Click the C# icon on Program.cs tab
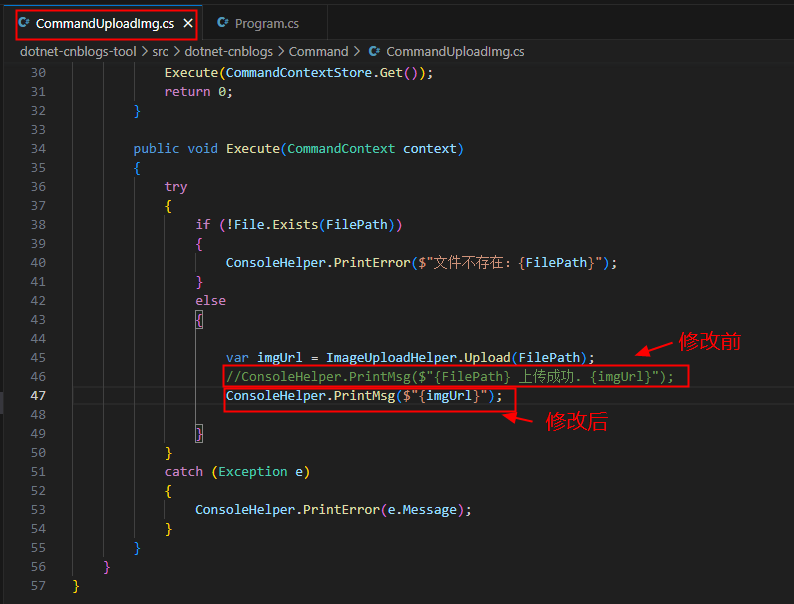 pos(222,23)
